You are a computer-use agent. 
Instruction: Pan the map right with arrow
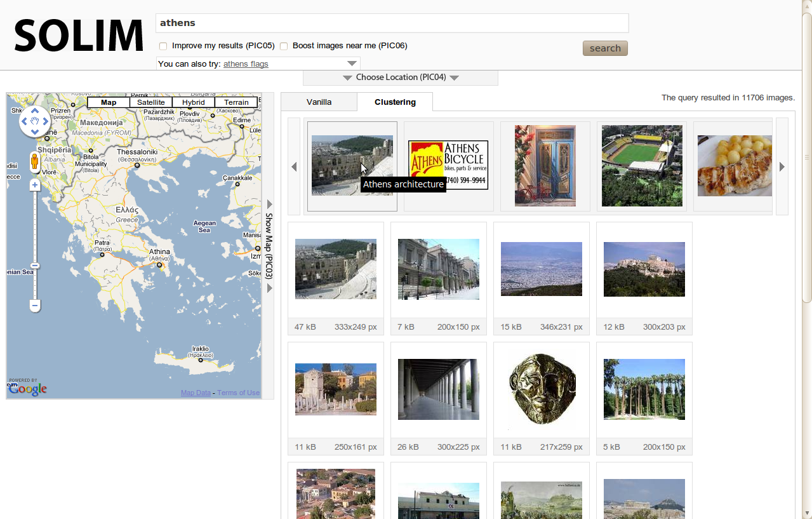tap(45, 121)
